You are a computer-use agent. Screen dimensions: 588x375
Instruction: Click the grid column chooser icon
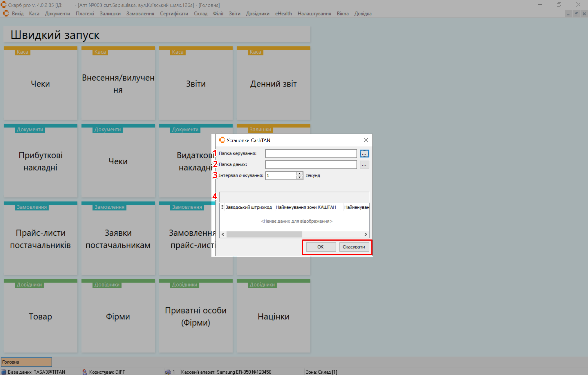(x=222, y=207)
